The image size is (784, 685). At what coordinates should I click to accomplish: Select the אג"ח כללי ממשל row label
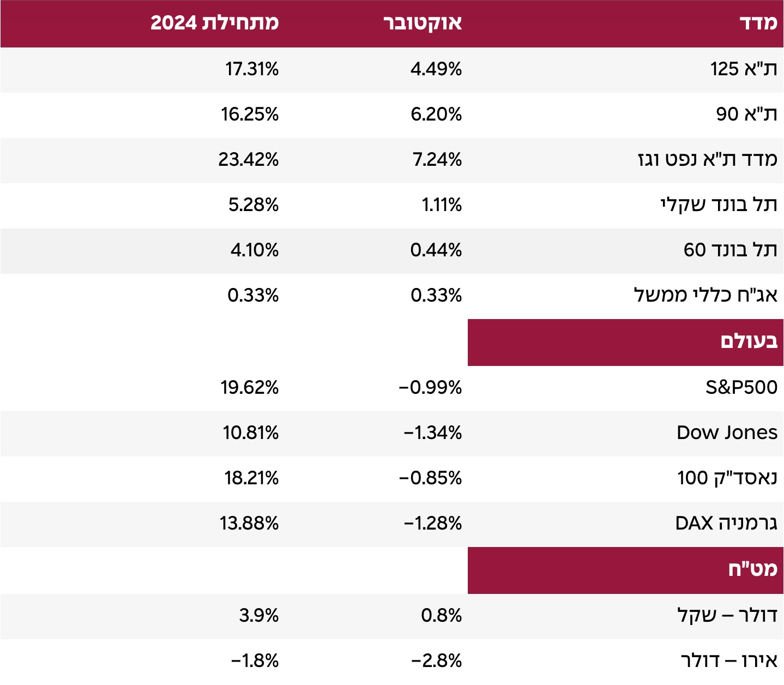coord(705,296)
